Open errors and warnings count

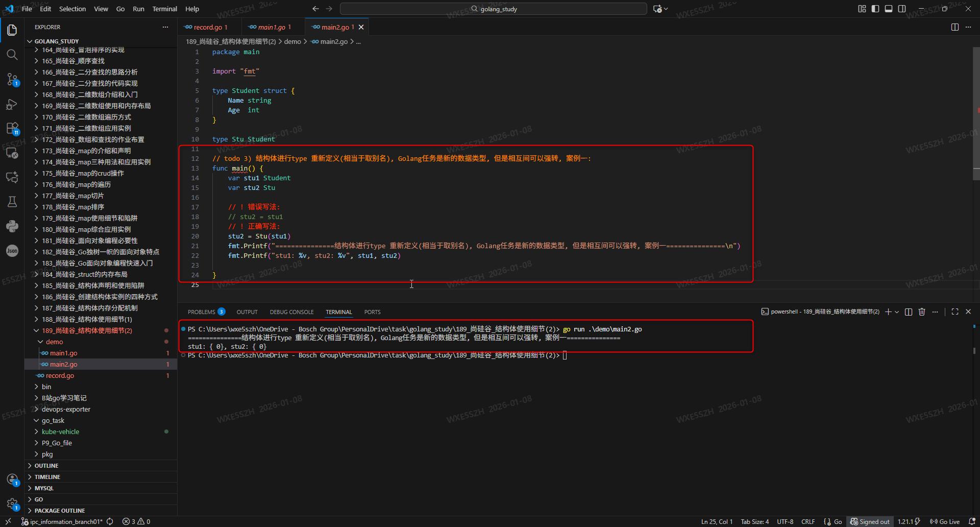136,521
